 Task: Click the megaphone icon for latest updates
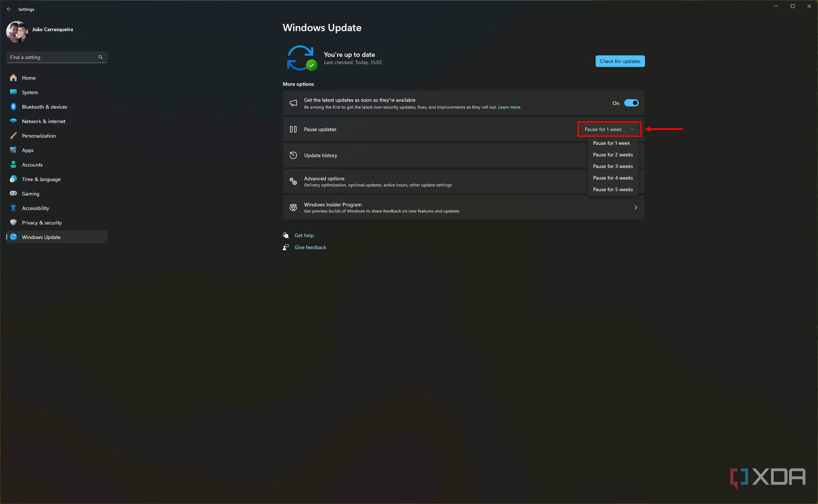(x=293, y=103)
